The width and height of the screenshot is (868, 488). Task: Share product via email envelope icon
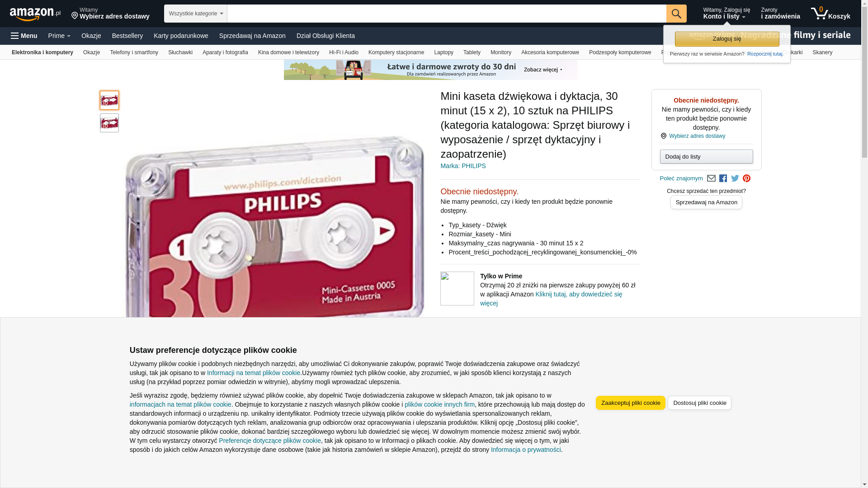click(711, 178)
